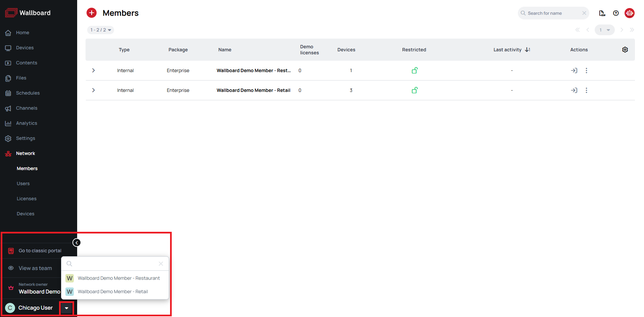Click the red robot assistant icon
The image size is (644, 317).
(630, 13)
